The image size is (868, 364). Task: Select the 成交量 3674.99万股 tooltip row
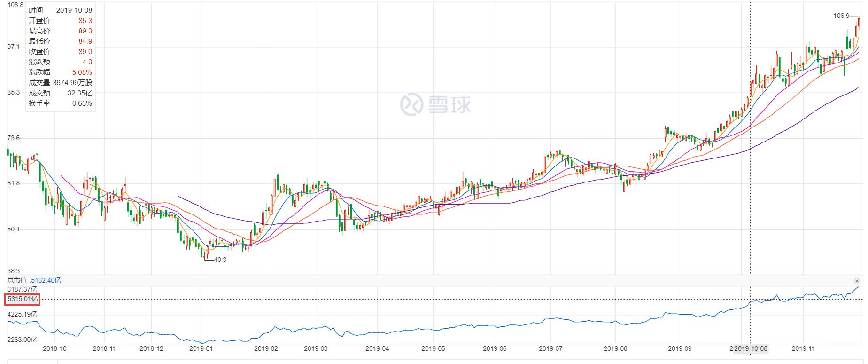click(60, 83)
